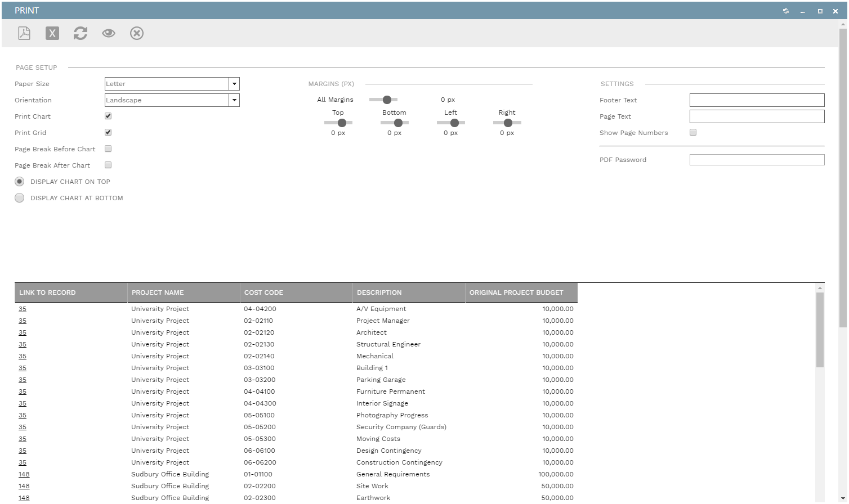The image size is (849, 504).
Task: Cancel printing with the circled X icon
Action: coord(136,33)
